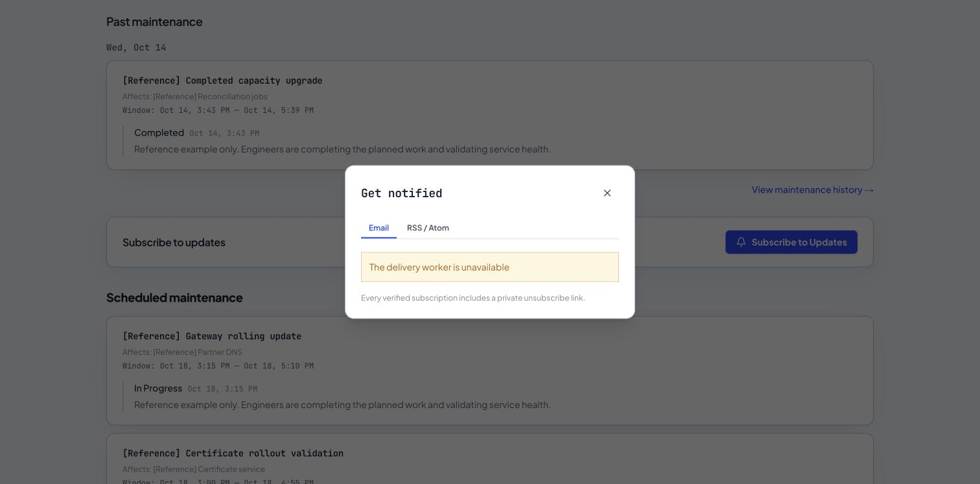Close the Get notified dialog

[607, 193]
